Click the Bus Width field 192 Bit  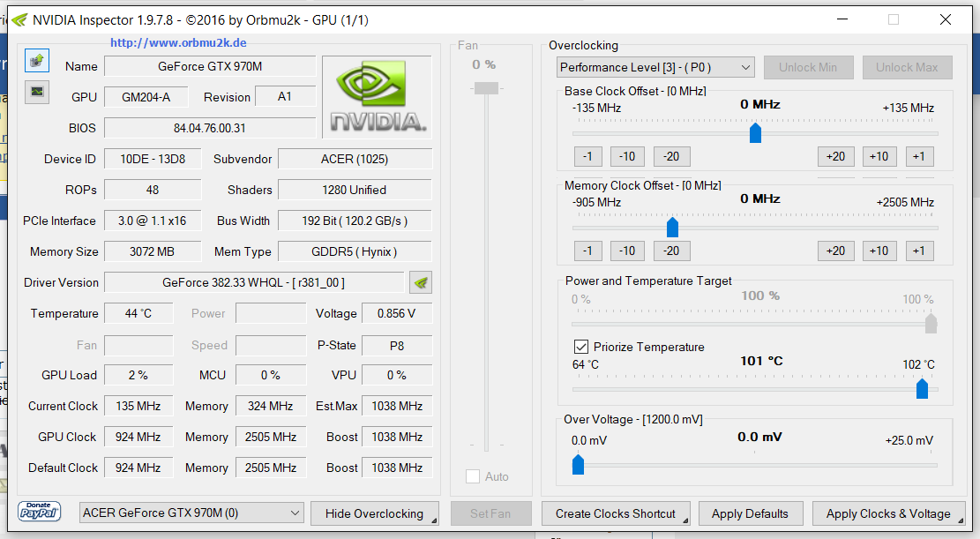[355, 221]
